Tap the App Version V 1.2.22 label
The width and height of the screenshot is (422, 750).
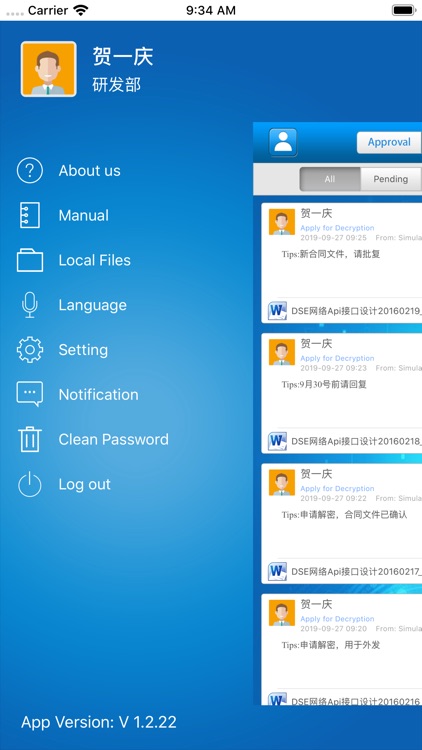[99, 722]
